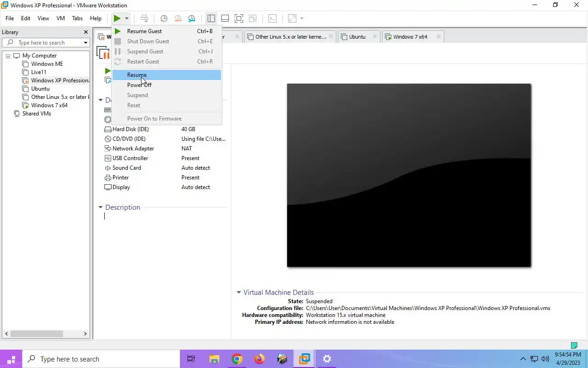Open the VM menu
588x368 pixels.
point(61,18)
